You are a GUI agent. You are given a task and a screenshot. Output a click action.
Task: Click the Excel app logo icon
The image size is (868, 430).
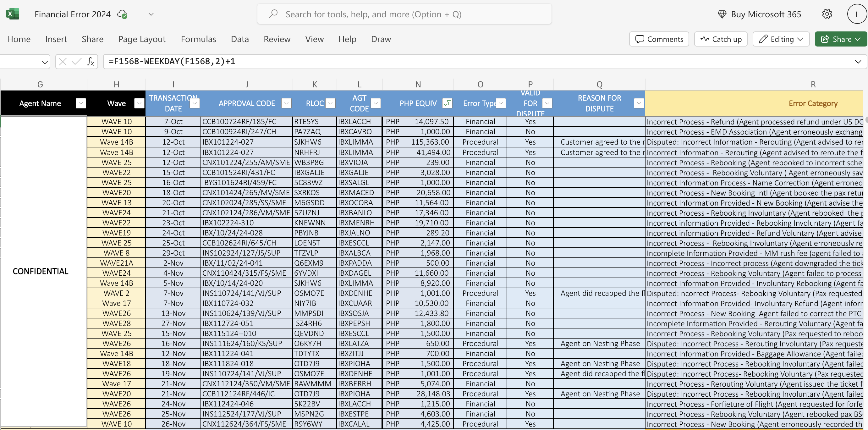[x=12, y=14]
